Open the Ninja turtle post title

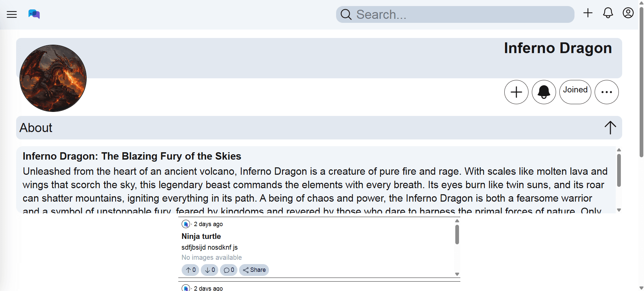201,236
